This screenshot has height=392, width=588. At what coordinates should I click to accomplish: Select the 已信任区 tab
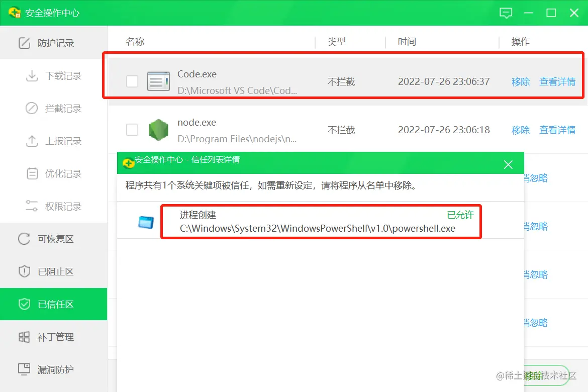click(x=53, y=304)
